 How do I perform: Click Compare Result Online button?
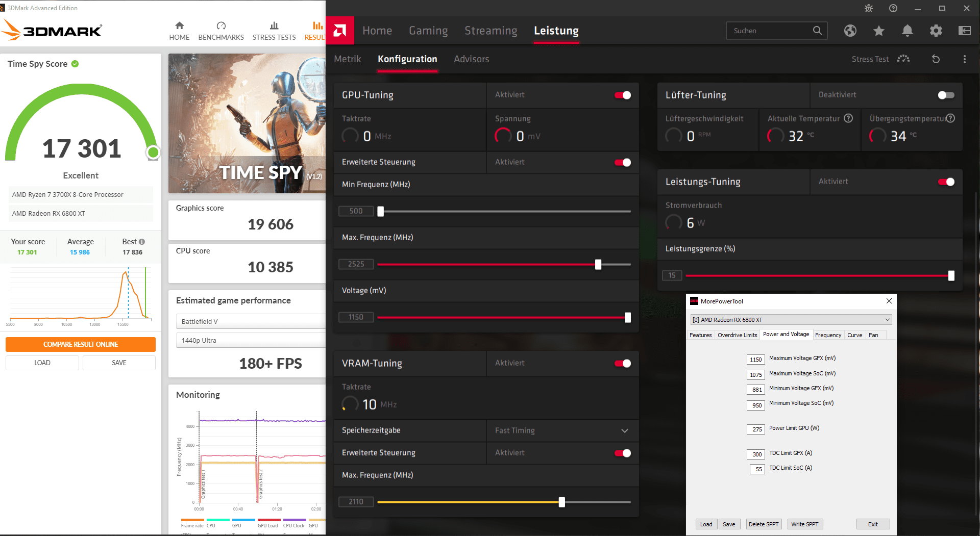pyautogui.click(x=81, y=344)
